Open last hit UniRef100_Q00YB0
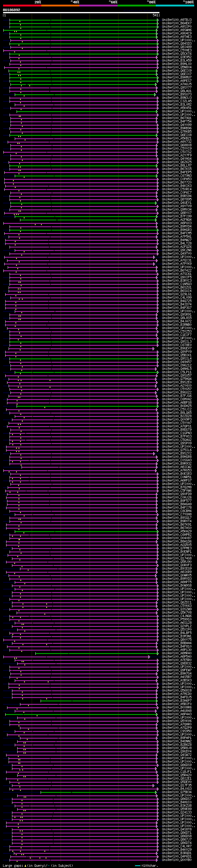The image size is (197, 868). point(177,860)
